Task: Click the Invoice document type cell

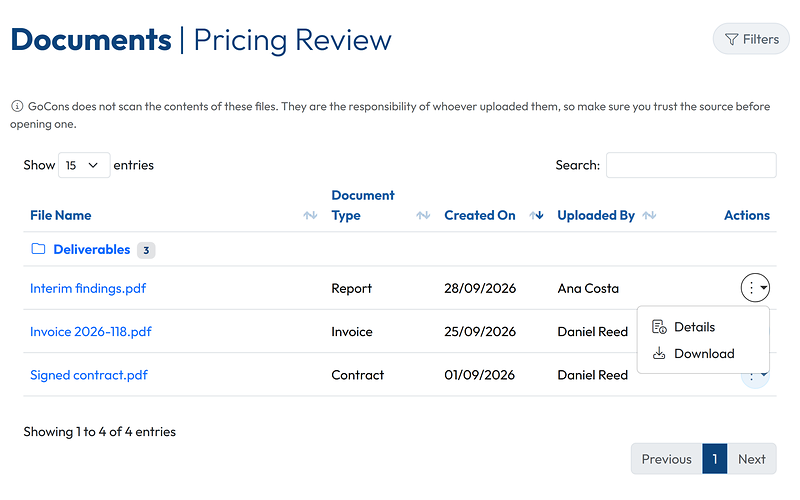Action: pyautogui.click(x=352, y=332)
